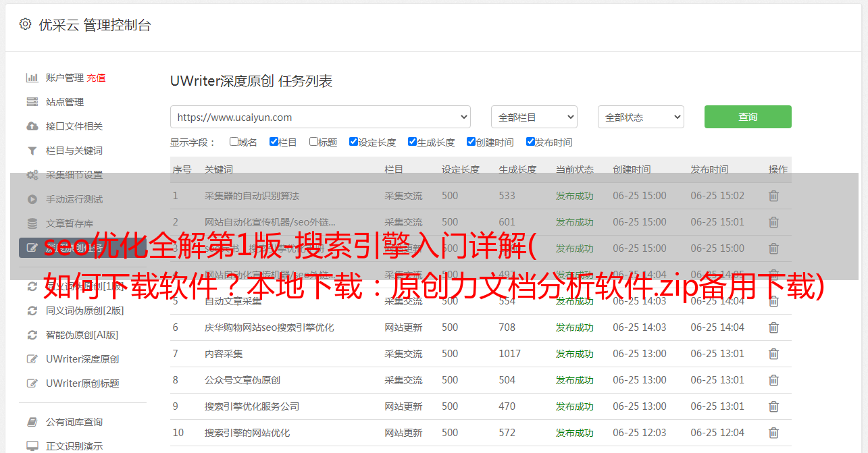Click the cloud upload icon for 接口文件相关
Screen dimensions: 868x453
32,126
